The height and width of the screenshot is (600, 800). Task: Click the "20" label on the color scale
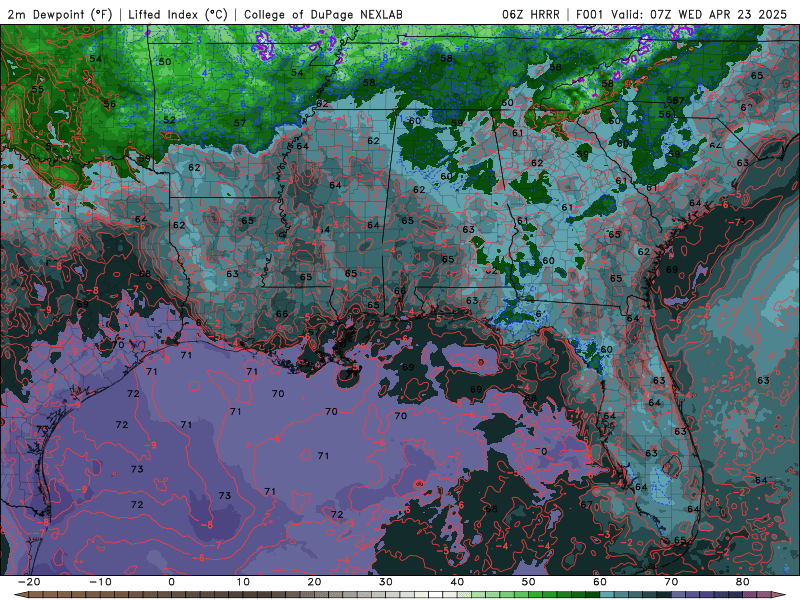click(314, 582)
